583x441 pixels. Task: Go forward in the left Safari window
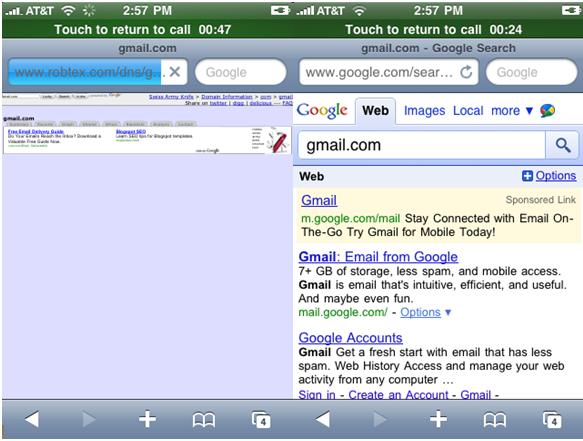coord(89,419)
